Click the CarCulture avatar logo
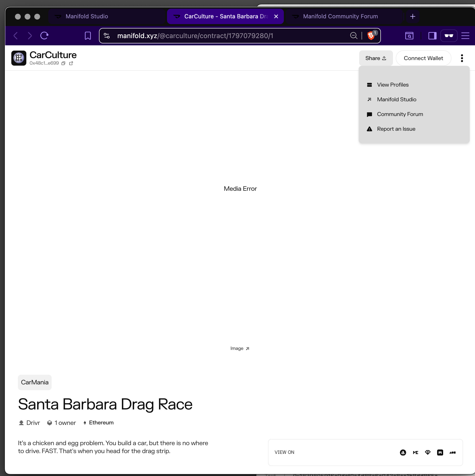475x476 pixels. click(x=19, y=58)
